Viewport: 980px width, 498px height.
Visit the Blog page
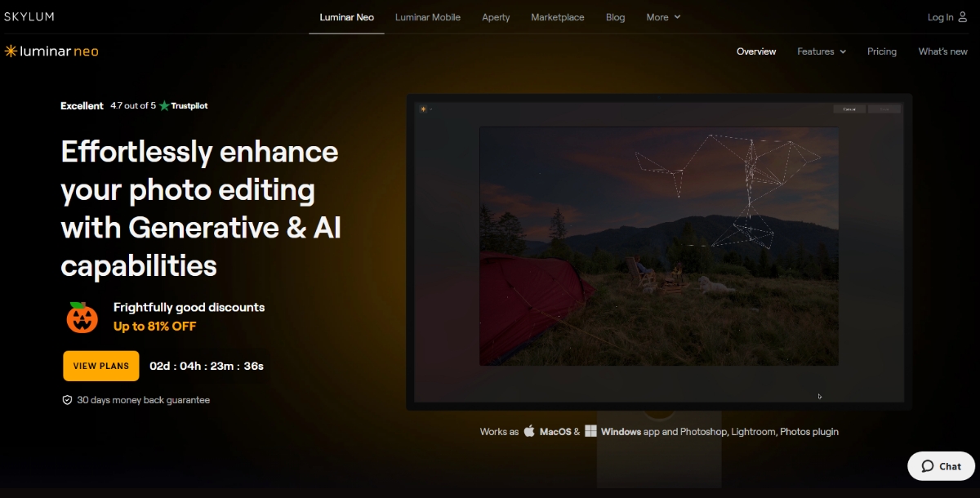click(616, 17)
